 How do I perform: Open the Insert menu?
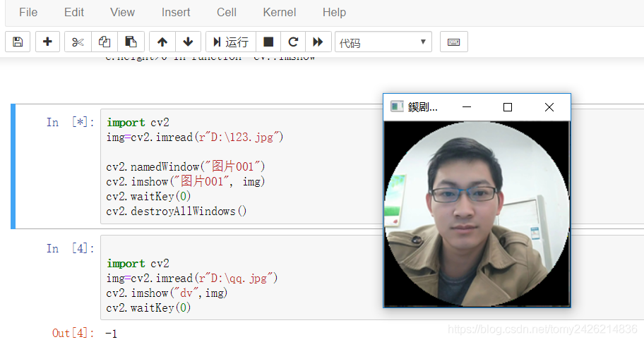[x=176, y=12]
